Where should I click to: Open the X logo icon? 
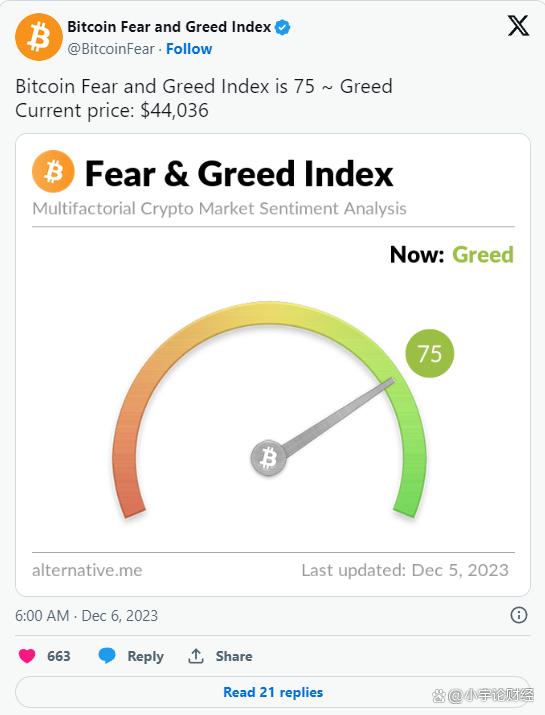coord(519,25)
